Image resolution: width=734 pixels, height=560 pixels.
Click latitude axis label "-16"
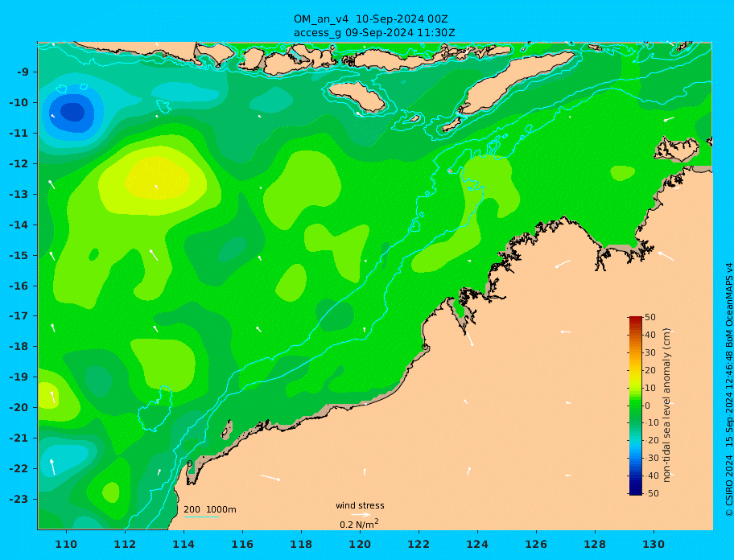pyautogui.click(x=19, y=286)
